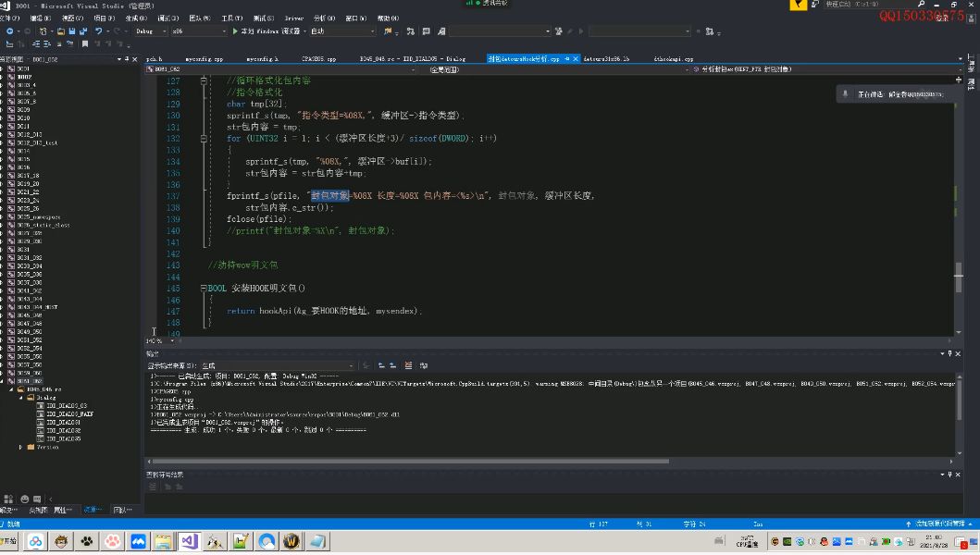Open the x86 platform dropdown

(x=199, y=31)
